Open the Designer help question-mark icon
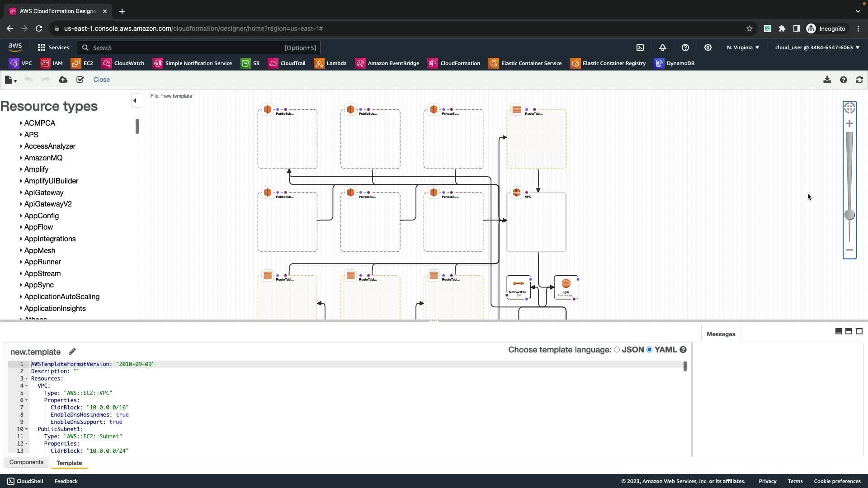The height and width of the screenshot is (488, 868). coord(843,80)
